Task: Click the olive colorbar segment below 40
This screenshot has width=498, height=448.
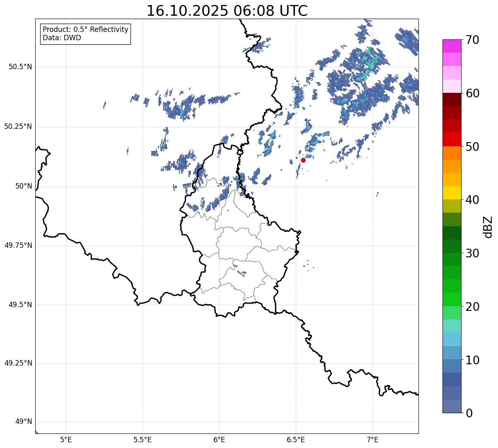Action: (x=452, y=206)
